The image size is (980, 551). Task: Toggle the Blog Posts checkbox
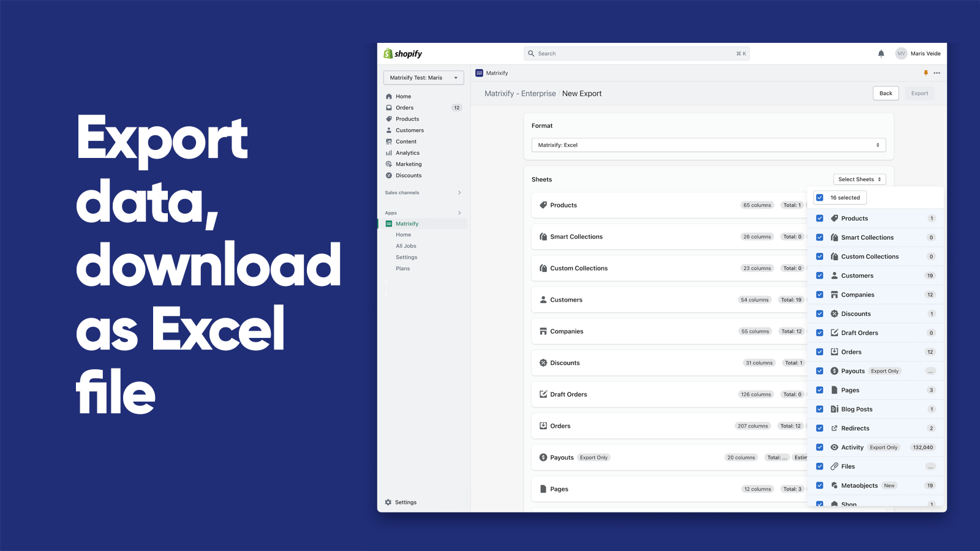[820, 409]
